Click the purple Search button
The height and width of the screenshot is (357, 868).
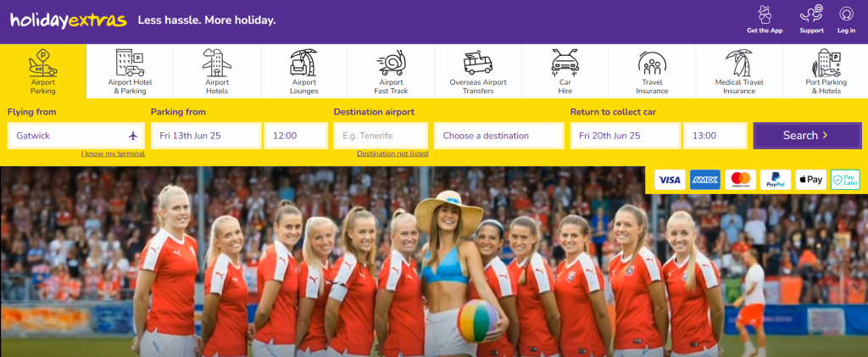[807, 136]
